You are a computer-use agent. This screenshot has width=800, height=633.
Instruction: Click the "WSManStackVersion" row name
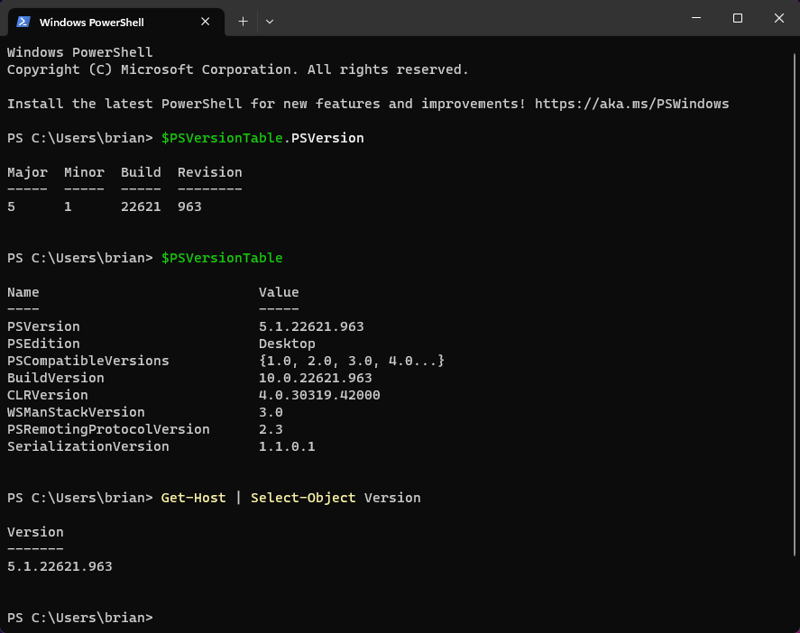point(76,412)
